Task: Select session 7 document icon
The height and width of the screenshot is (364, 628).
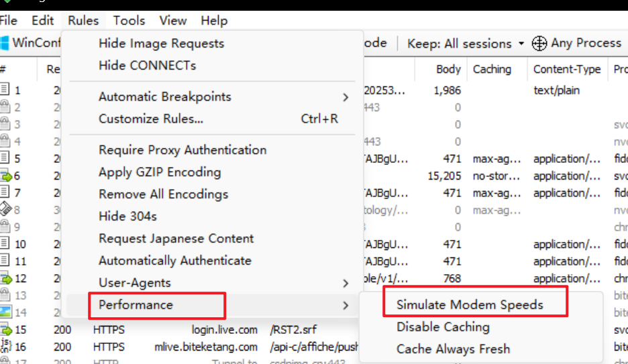Action: (5, 192)
